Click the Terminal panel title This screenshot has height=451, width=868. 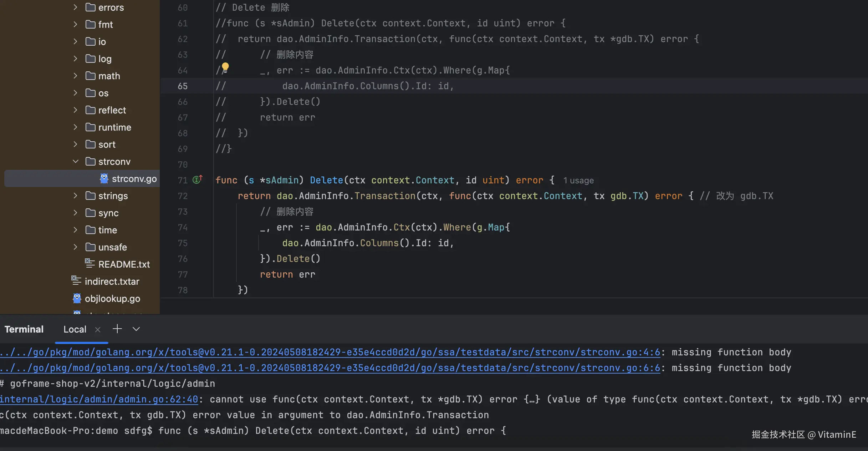click(24, 329)
